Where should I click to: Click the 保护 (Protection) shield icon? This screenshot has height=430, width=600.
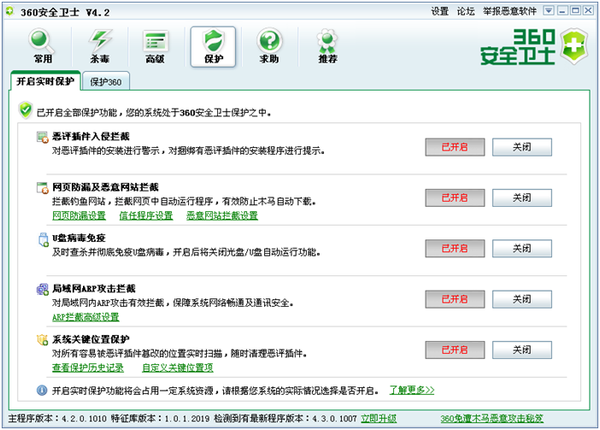(213, 46)
